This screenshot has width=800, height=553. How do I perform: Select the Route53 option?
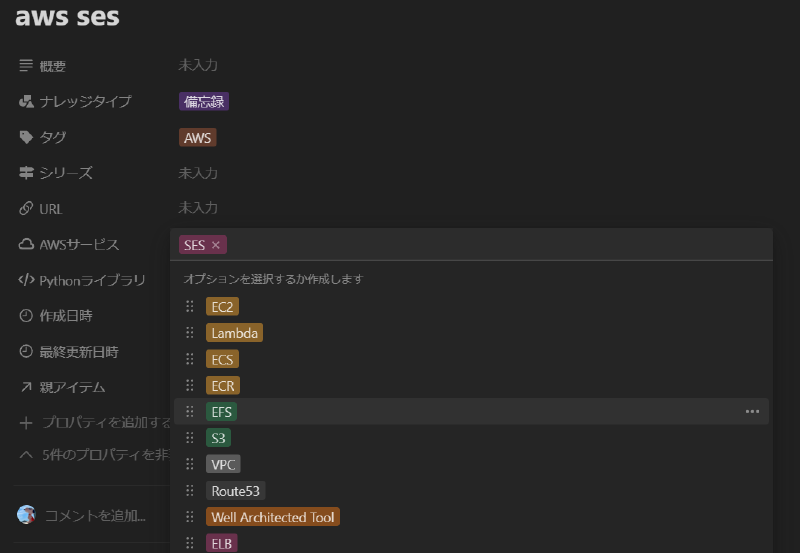coord(235,491)
